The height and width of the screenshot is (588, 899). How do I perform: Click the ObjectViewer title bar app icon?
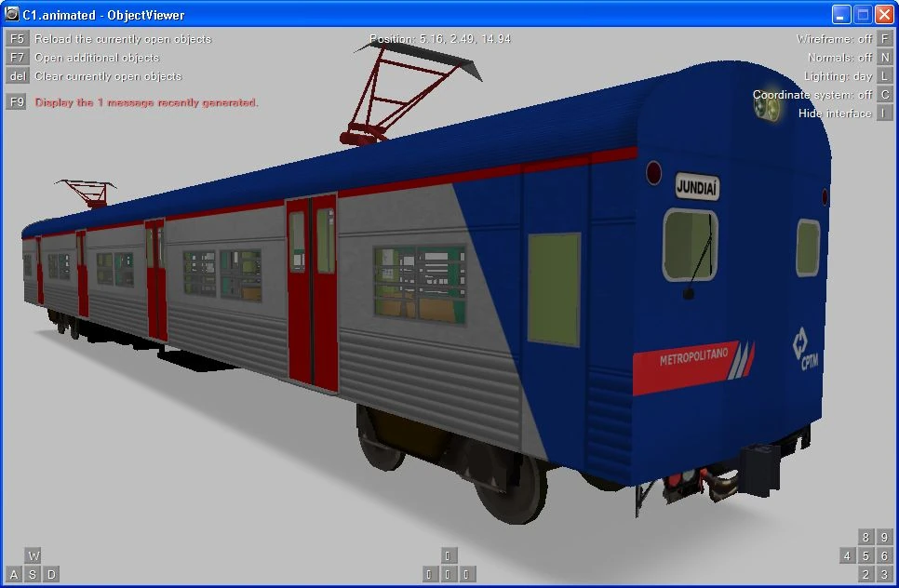[x=11, y=14]
